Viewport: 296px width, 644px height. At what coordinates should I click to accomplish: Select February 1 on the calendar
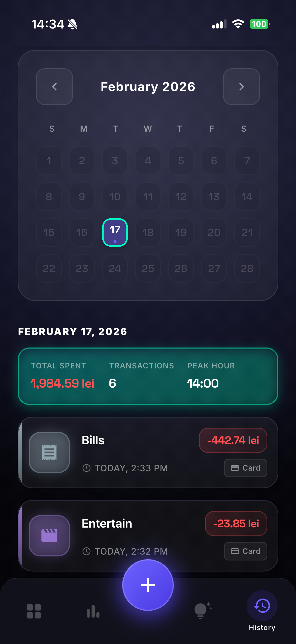(x=49, y=160)
